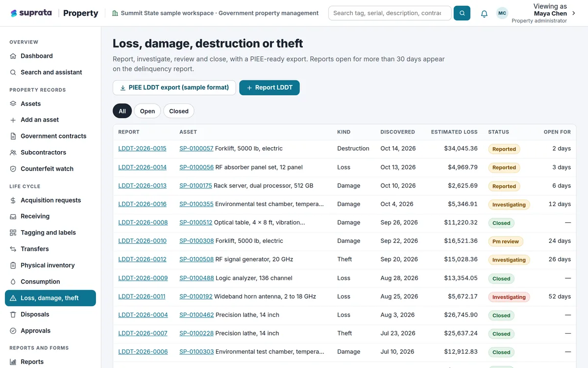Click the PIEE LDDT export button
This screenshot has width=588, height=368.
(x=174, y=88)
